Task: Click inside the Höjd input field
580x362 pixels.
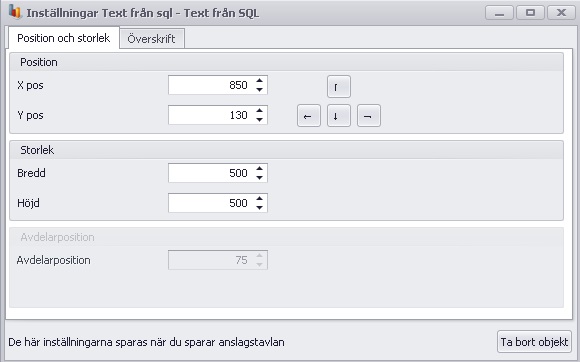Action: point(212,203)
